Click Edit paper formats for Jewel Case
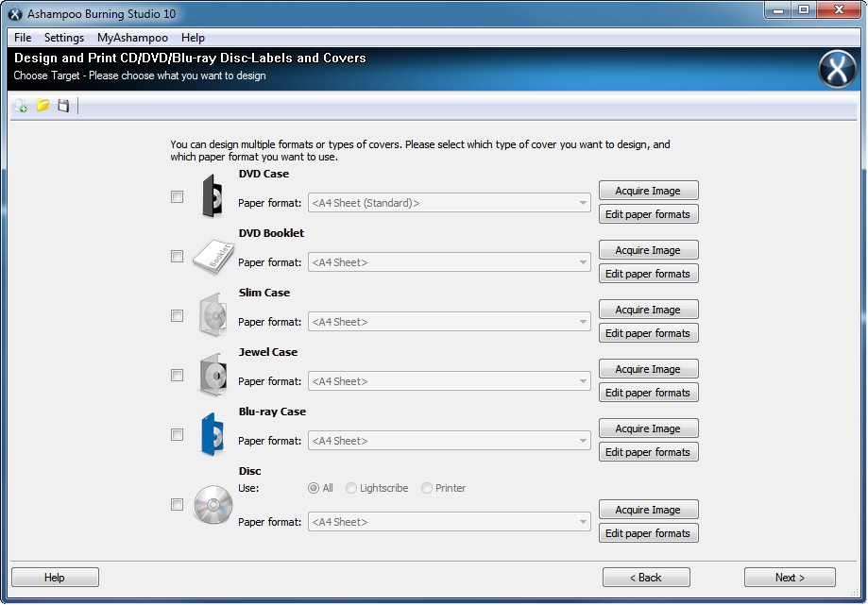The image size is (868, 605). pyautogui.click(x=648, y=393)
